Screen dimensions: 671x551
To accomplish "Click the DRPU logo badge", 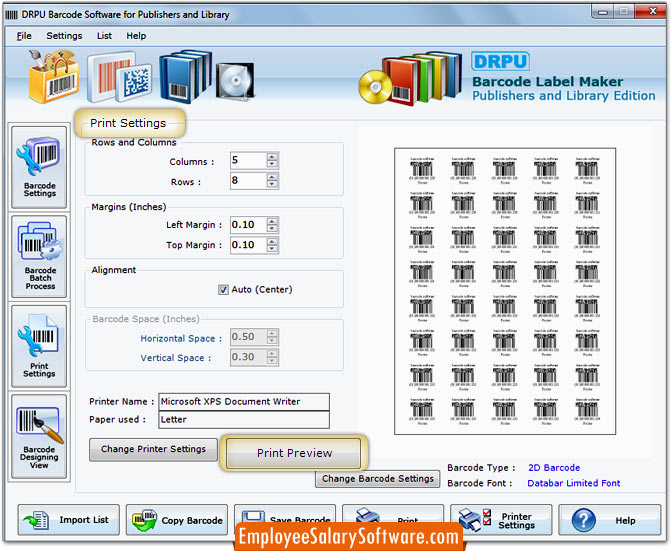I will tap(500, 61).
